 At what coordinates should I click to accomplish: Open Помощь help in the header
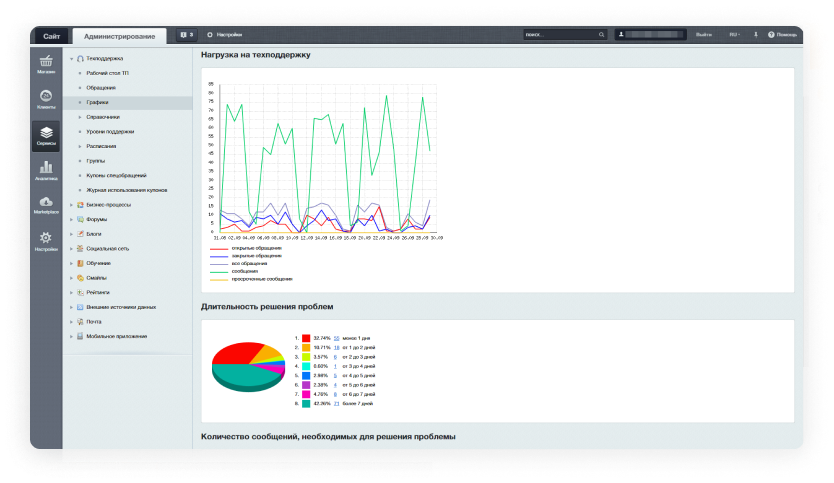(783, 35)
